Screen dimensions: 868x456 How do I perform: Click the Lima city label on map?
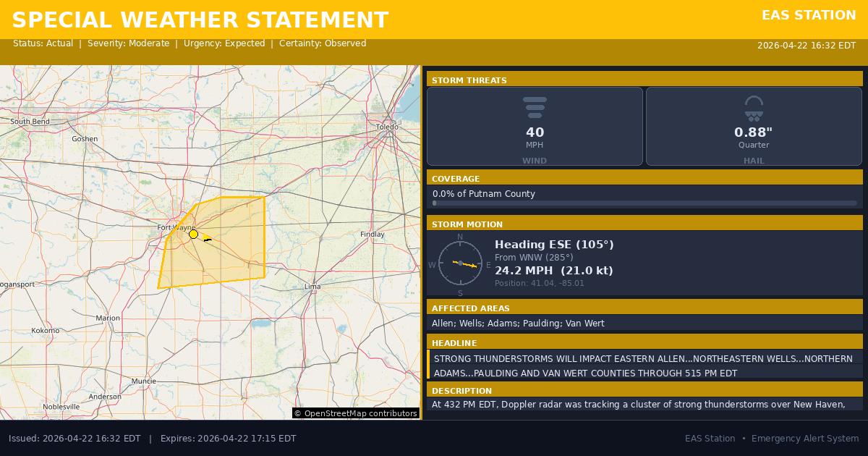pyautogui.click(x=312, y=287)
